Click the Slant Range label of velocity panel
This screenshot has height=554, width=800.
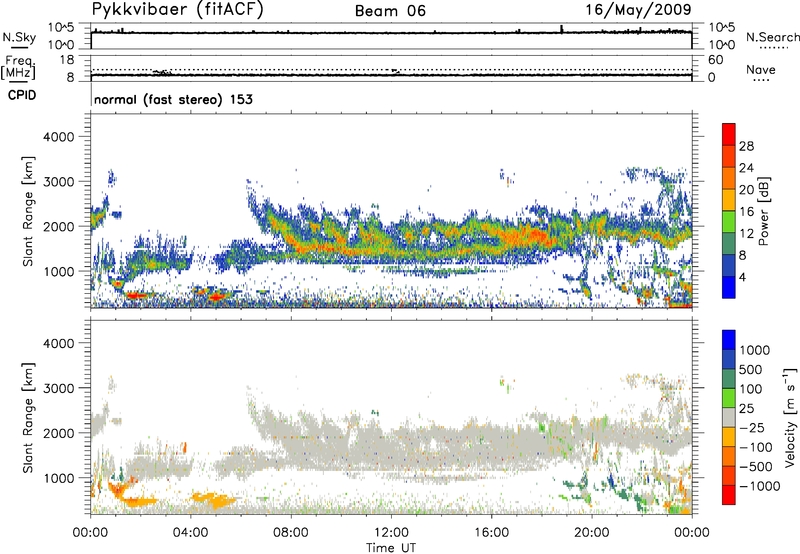point(28,418)
